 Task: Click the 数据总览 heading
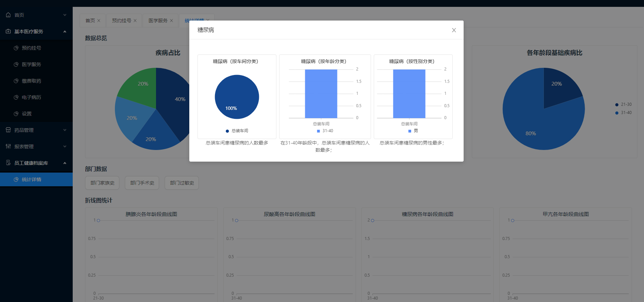(96, 38)
